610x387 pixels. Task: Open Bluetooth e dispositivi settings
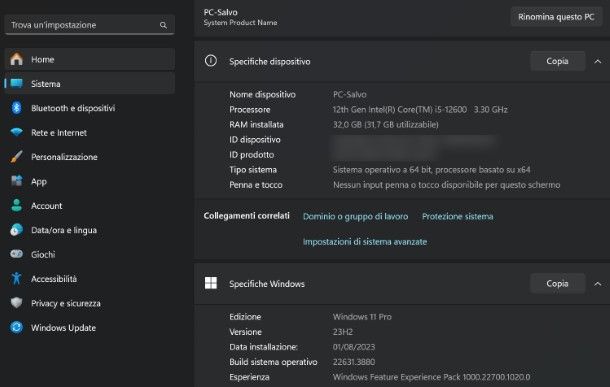click(x=89, y=108)
